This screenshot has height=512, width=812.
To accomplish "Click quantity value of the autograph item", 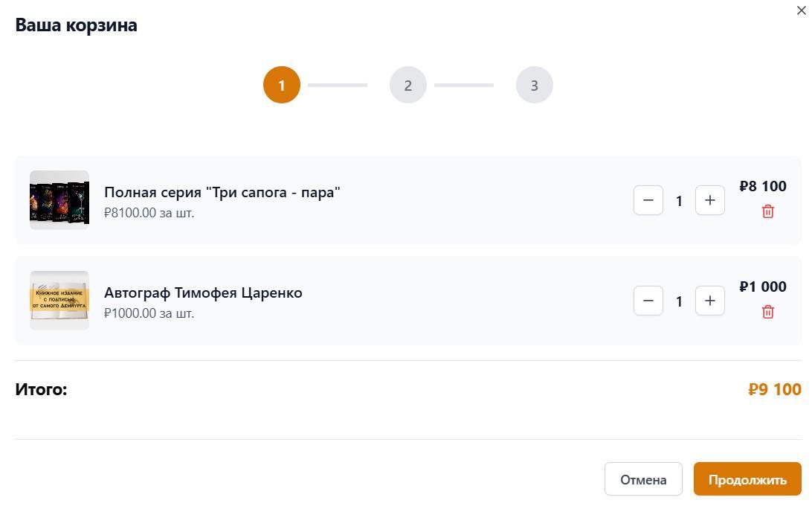I will 679,301.
